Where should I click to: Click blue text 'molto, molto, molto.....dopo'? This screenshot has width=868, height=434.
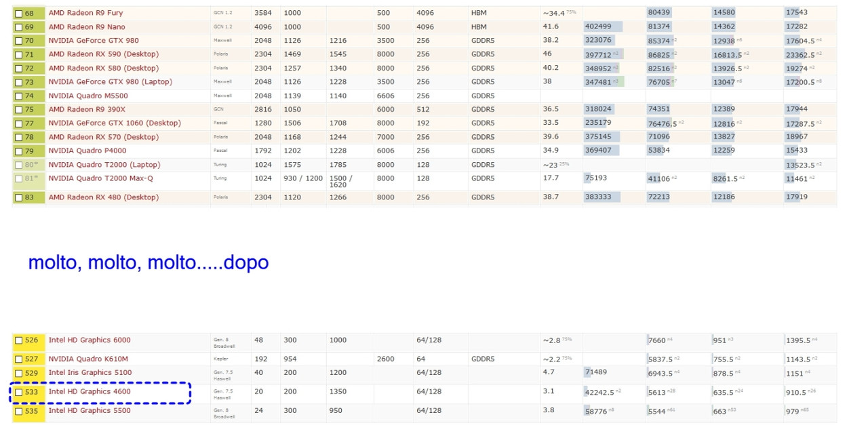(149, 262)
